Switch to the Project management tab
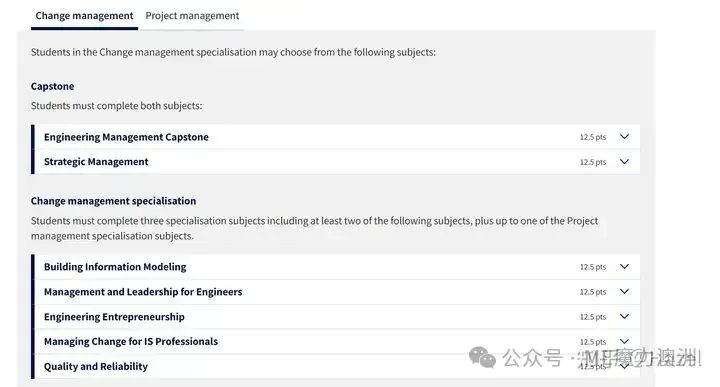Screen dimensions: 720x387 click(192, 16)
